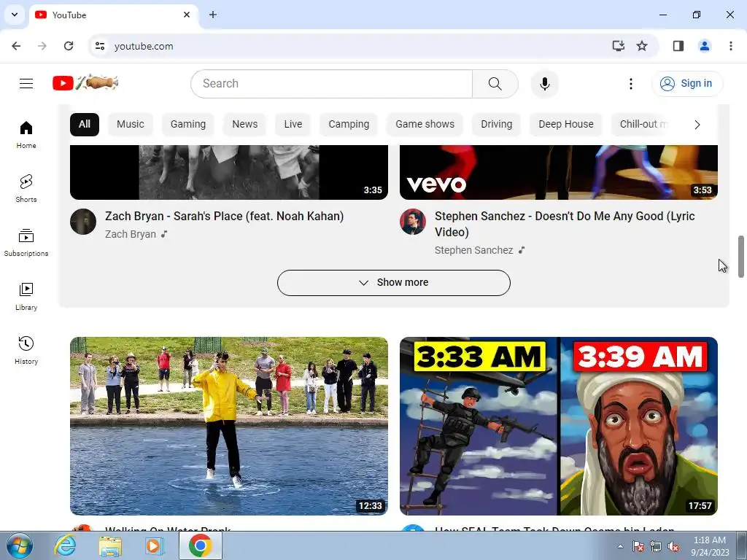Open Chrome profile icon
The image size is (747, 560).
tap(705, 46)
